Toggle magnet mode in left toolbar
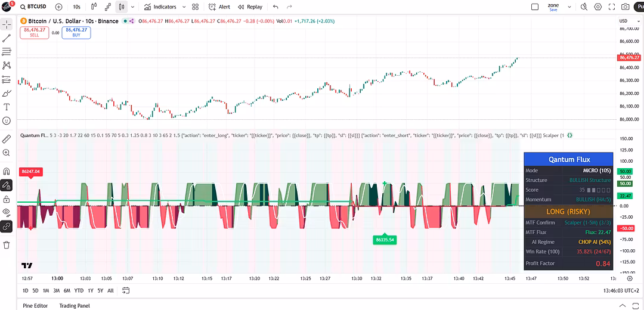This screenshot has width=644, height=310. tap(7, 171)
